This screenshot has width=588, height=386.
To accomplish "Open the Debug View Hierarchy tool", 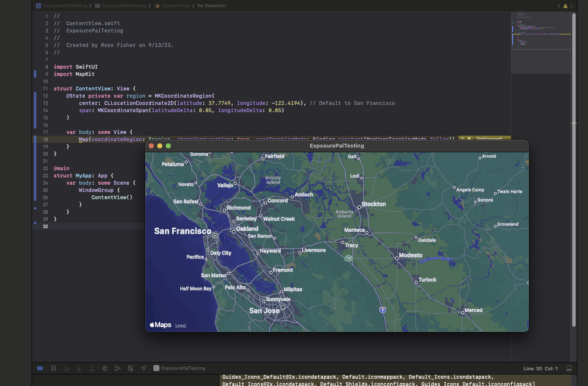I will [105, 368].
